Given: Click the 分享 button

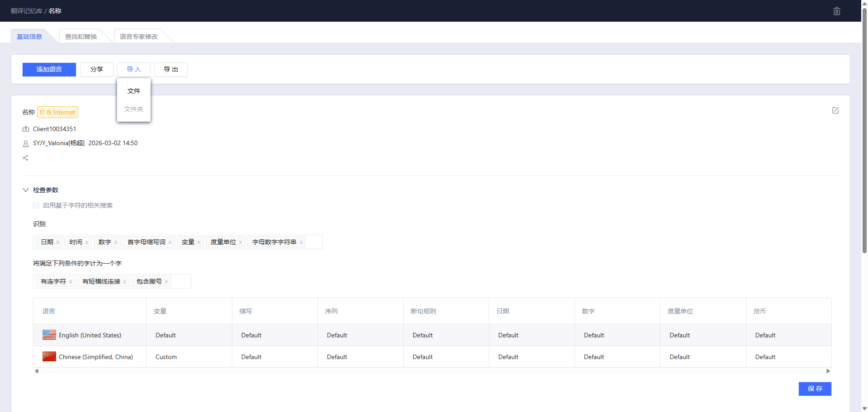Looking at the screenshot, I should tap(97, 69).
